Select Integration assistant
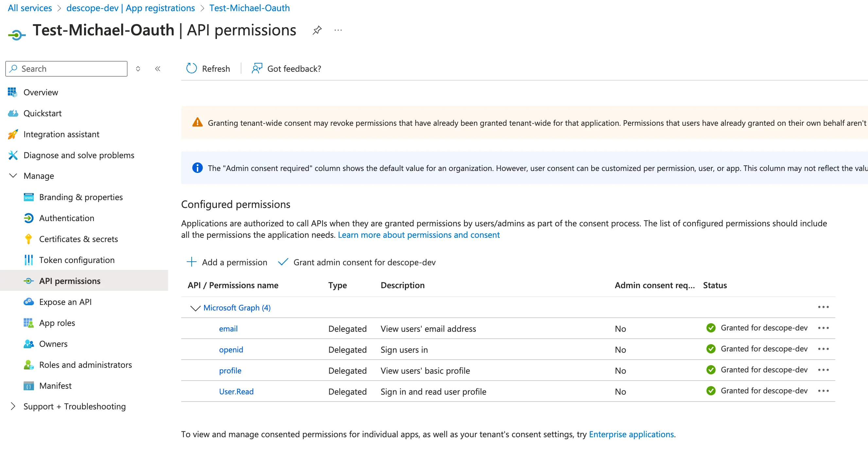 pos(61,134)
